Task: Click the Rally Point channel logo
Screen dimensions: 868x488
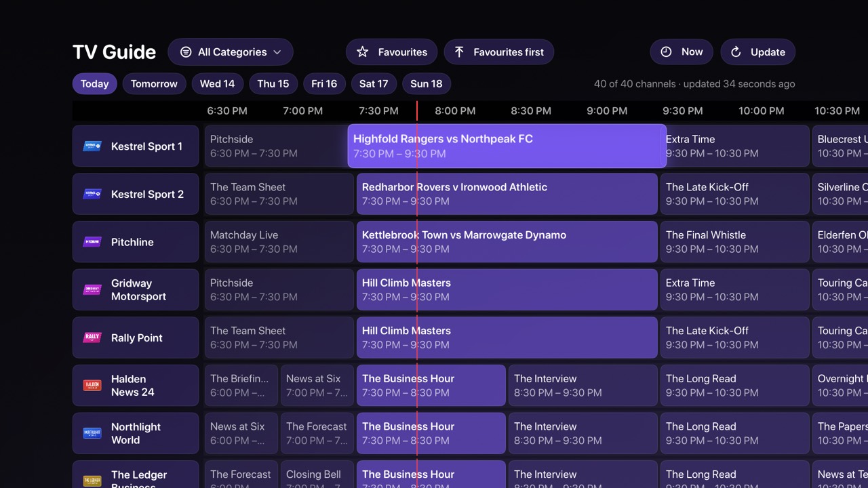Action: click(92, 338)
